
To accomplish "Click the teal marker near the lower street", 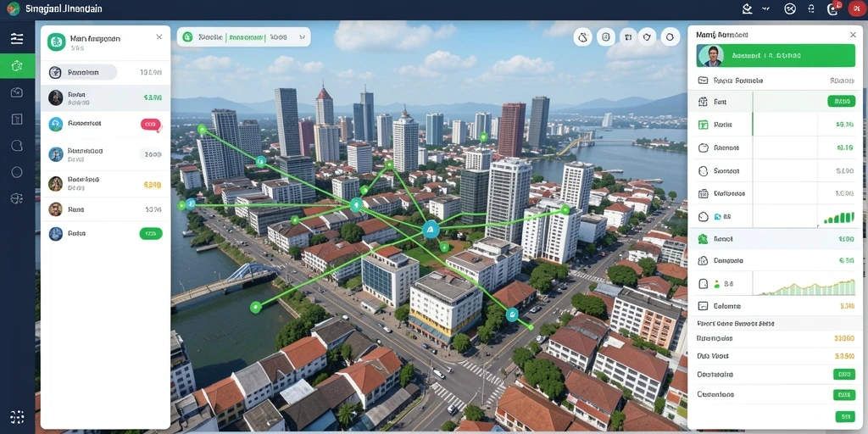I will coord(512,315).
